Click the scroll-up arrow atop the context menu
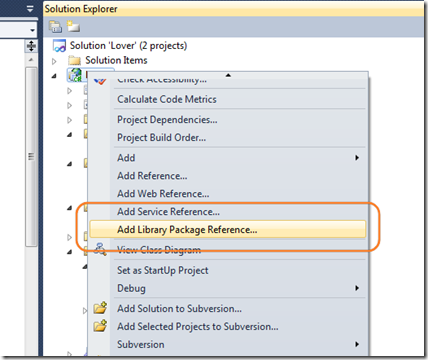 (x=228, y=75)
